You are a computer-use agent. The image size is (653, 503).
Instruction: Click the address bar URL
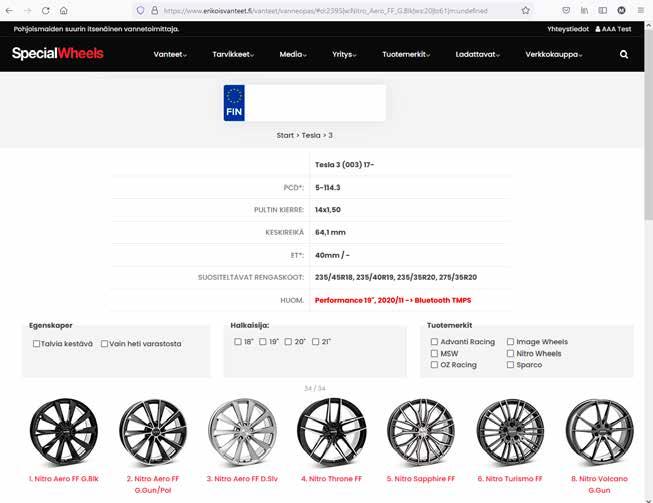point(325,11)
